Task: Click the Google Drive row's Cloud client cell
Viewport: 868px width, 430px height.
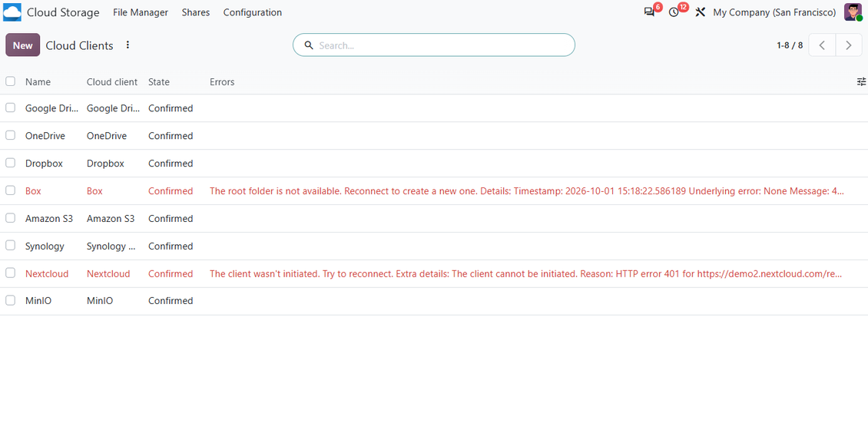Action: [x=113, y=108]
